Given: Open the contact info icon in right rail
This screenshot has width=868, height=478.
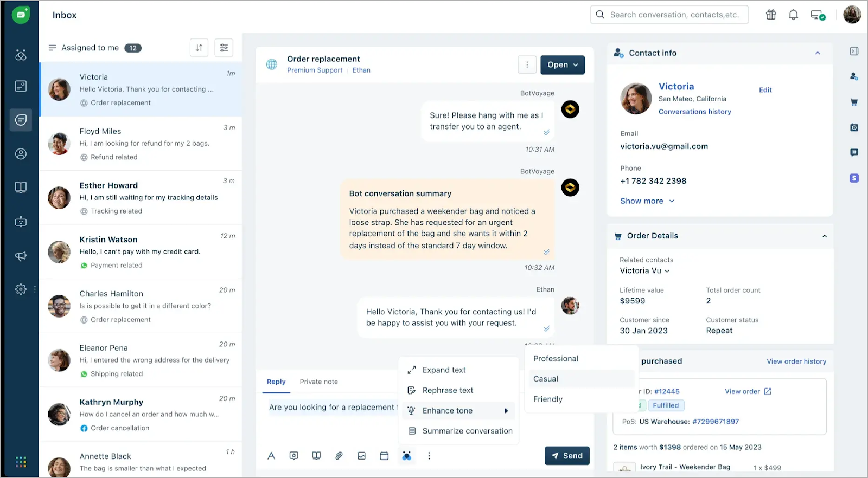Looking at the screenshot, I should click(854, 76).
